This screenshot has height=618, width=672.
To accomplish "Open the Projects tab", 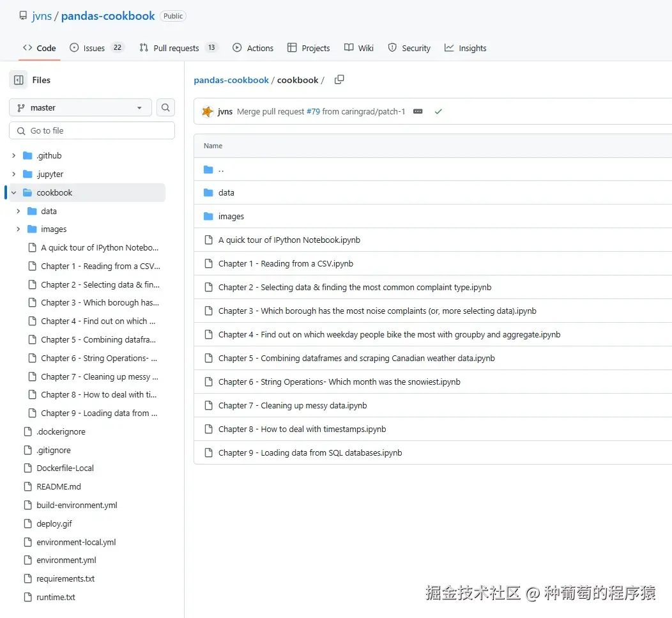I will click(309, 48).
